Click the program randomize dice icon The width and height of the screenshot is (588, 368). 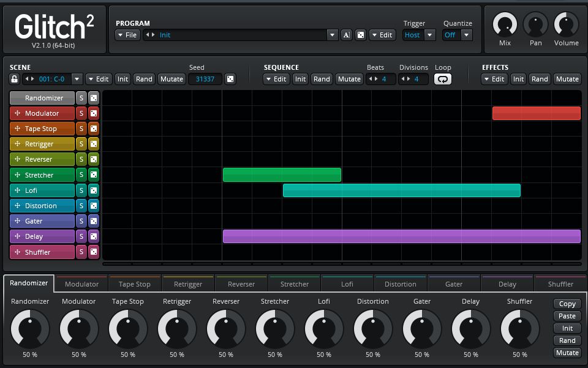pos(360,35)
